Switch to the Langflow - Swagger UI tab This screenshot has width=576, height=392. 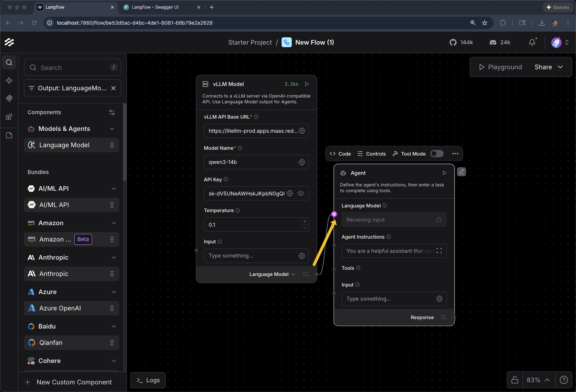pos(155,7)
